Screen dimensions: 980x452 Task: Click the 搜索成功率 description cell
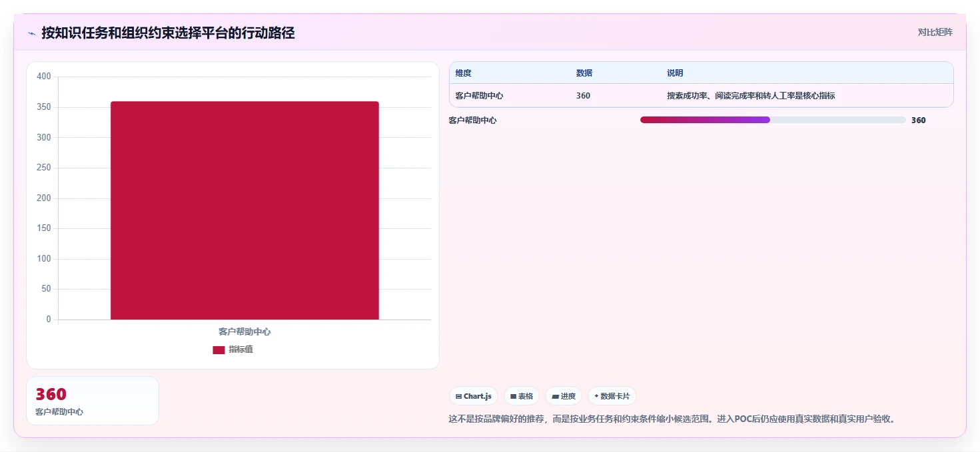(x=751, y=96)
